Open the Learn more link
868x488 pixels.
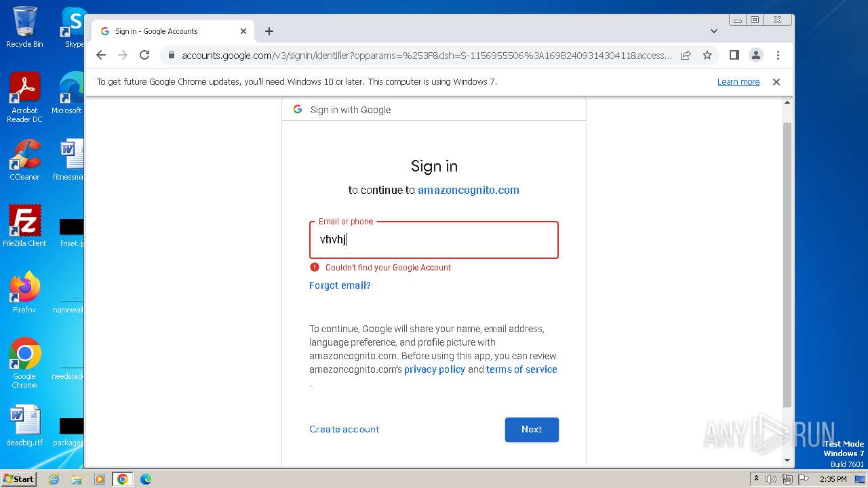738,82
